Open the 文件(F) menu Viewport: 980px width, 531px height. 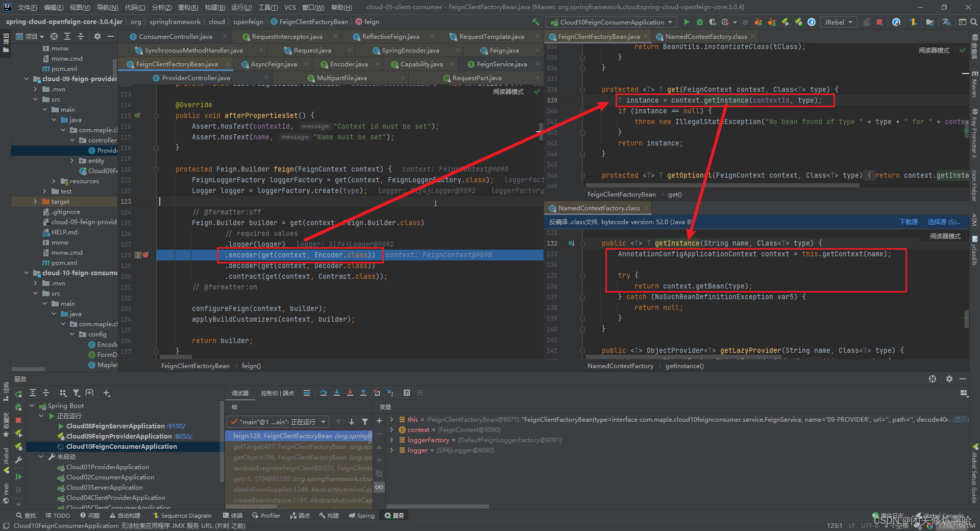point(27,7)
